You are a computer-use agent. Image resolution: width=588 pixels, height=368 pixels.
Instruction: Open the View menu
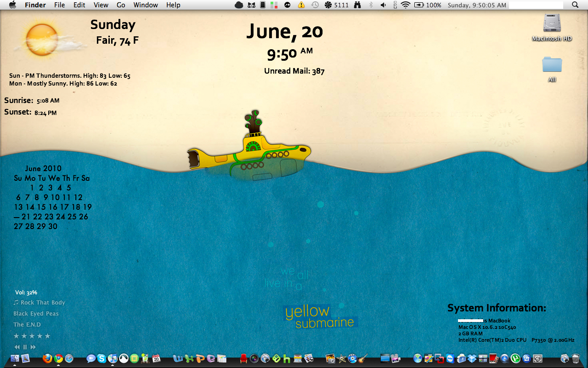point(101,5)
